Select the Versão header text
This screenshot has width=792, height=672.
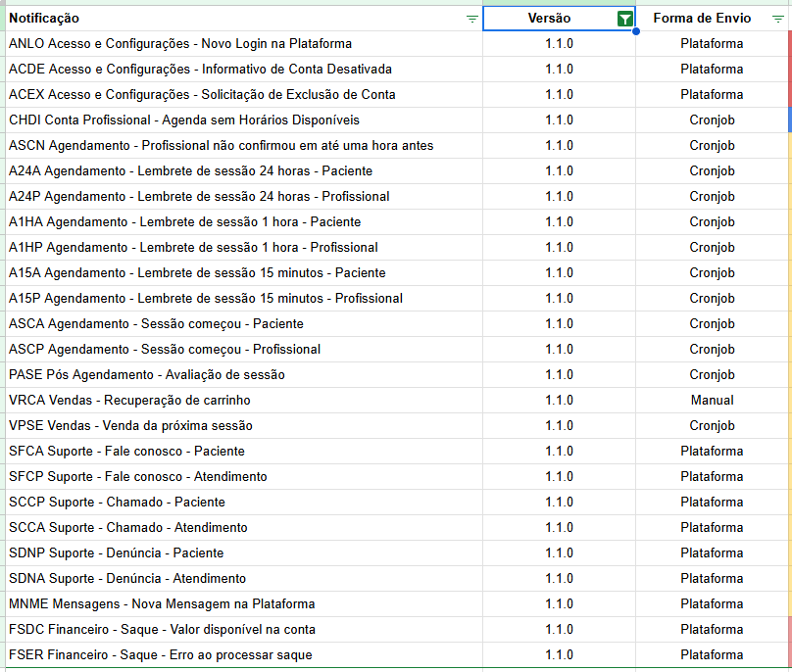[549, 19]
